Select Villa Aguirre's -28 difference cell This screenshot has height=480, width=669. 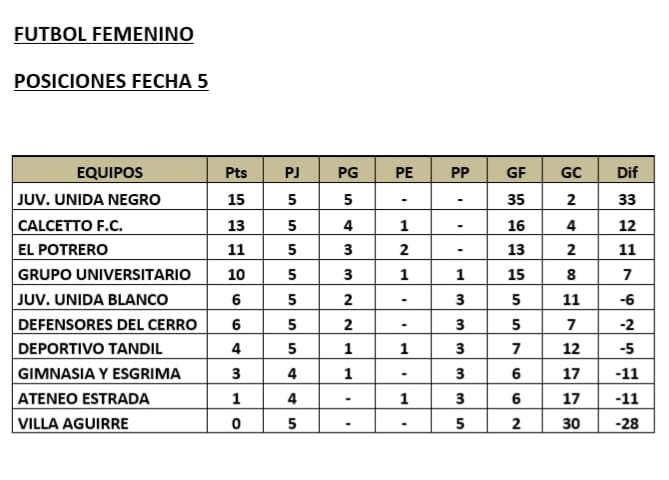[x=627, y=424]
